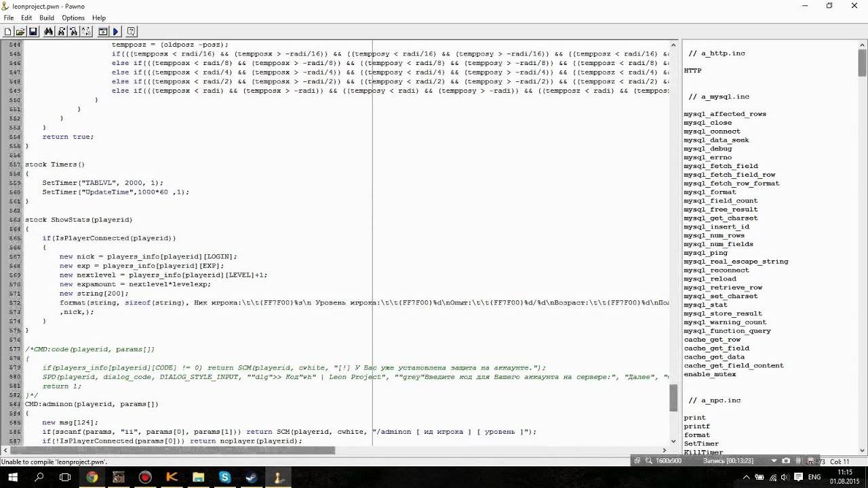Click the Open file toolbar icon
868x488 pixels.
click(20, 31)
